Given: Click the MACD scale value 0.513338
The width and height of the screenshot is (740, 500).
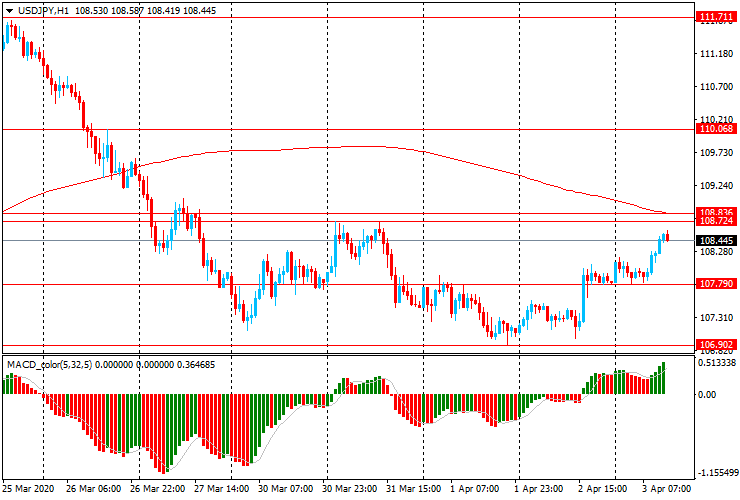Looking at the screenshot, I should pos(717,363).
